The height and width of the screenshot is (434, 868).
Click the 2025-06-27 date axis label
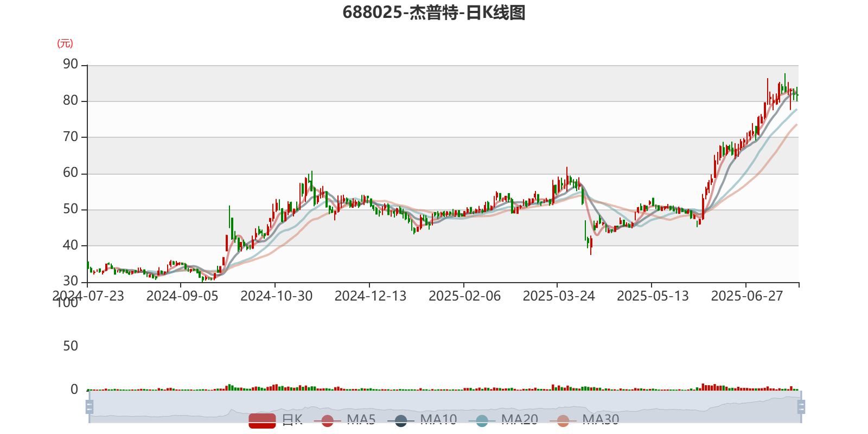[747, 296]
